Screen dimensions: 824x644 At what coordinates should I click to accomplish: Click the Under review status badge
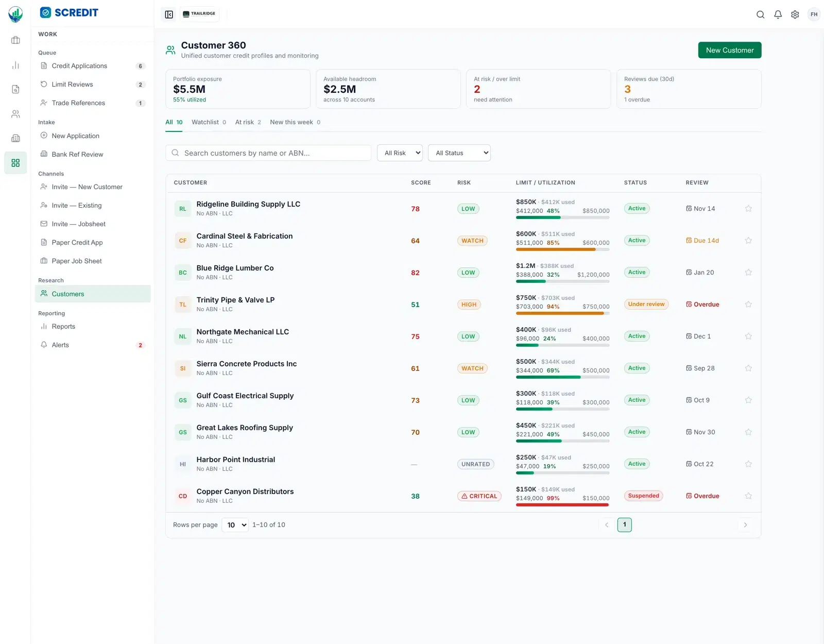(x=646, y=304)
